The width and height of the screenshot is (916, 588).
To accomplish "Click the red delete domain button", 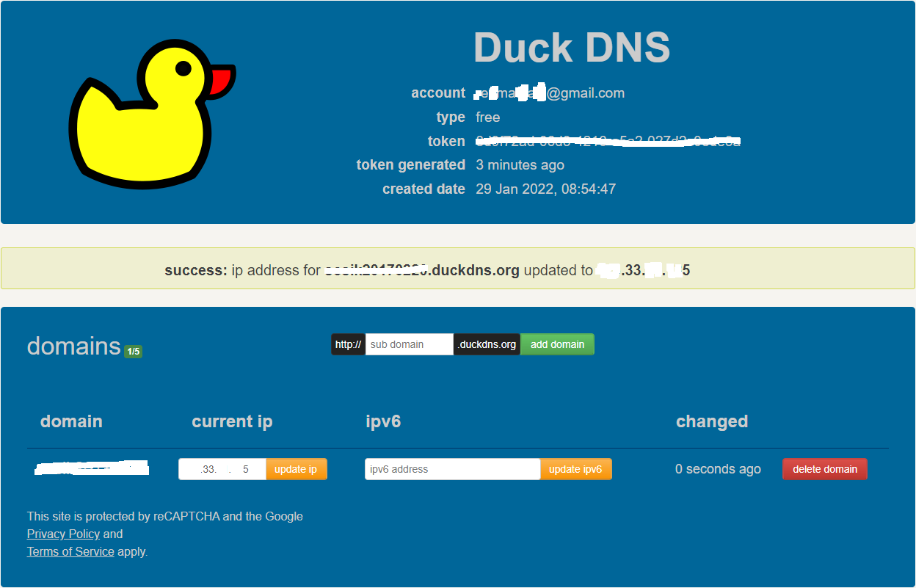I will point(825,469).
